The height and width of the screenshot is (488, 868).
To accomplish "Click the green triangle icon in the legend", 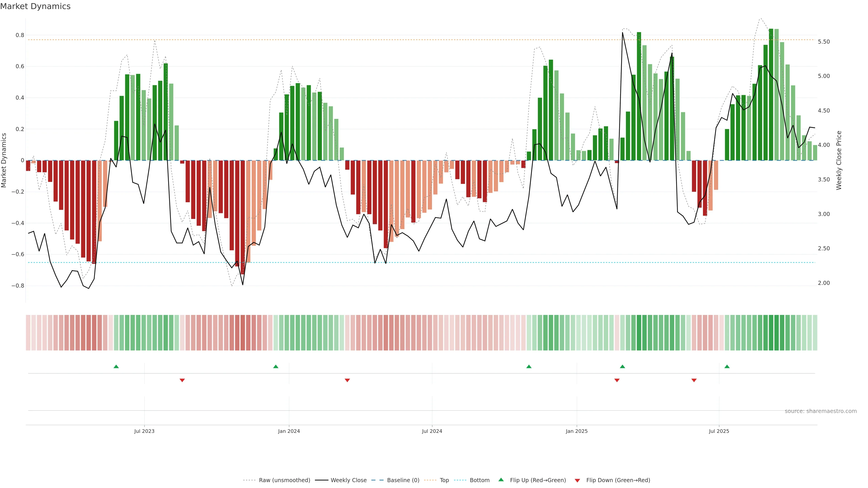I will 501,480.
